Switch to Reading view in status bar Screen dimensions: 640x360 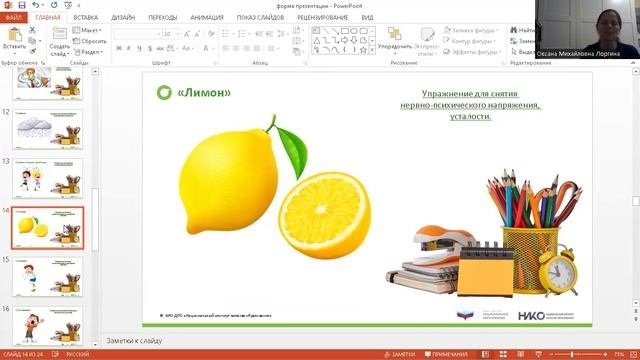pyautogui.click(x=521, y=354)
